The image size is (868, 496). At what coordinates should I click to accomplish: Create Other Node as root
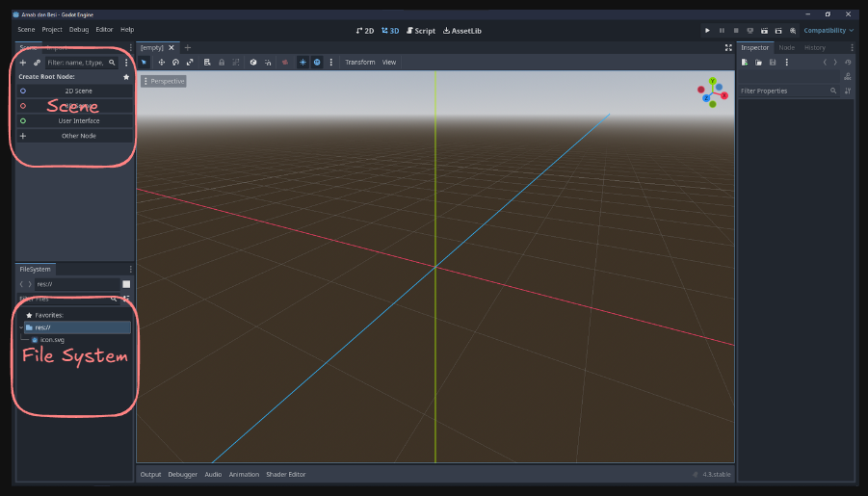(x=75, y=136)
